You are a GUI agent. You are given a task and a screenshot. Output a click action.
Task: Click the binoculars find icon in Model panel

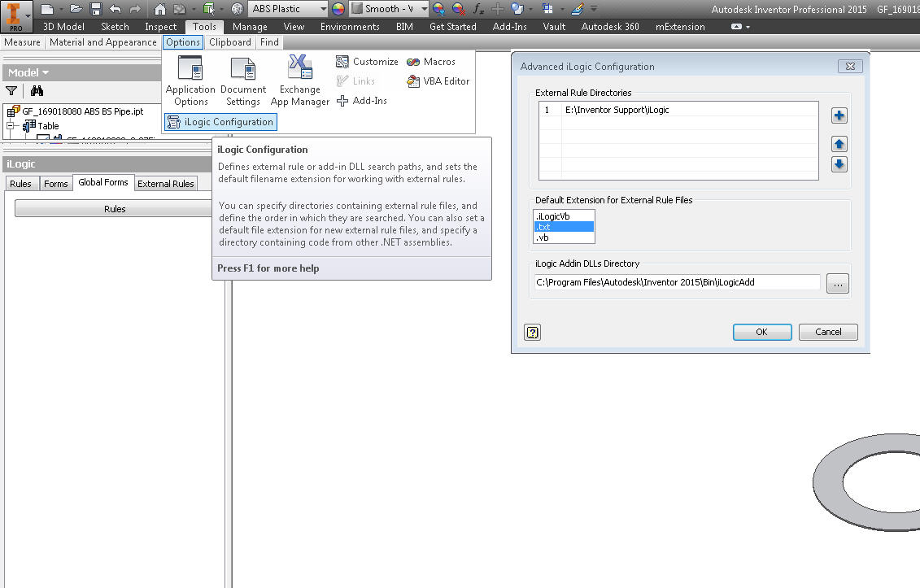pos(36,92)
